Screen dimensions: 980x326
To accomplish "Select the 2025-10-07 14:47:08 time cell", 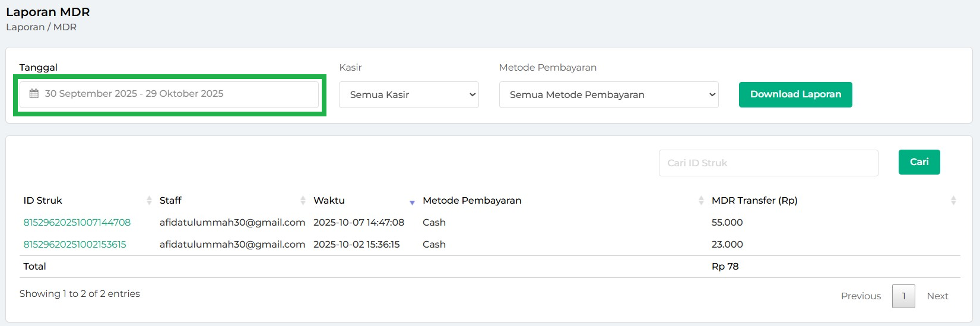I will (359, 223).
